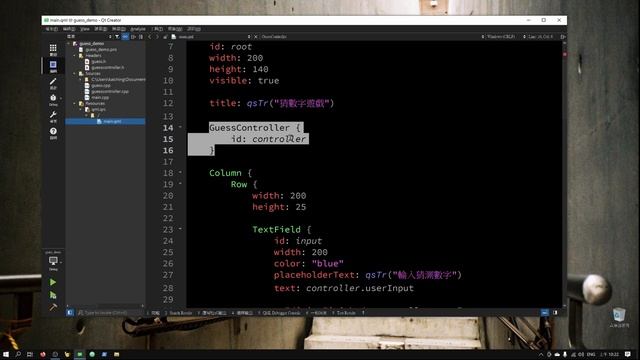Screen dimensions: 640x360
Task: Open Design mode pencil icon
Action: point(53,83)
